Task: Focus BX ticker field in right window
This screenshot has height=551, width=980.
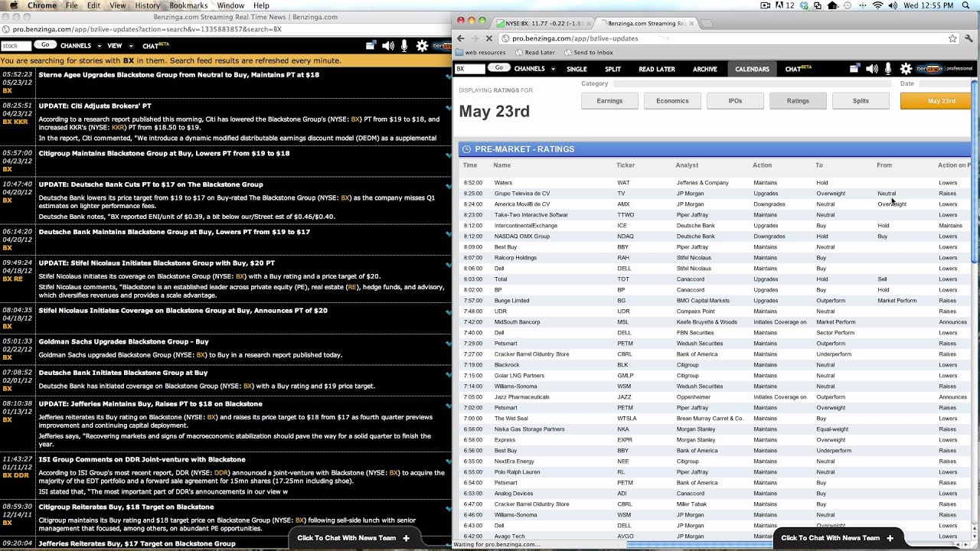Action: coord(470,69)
